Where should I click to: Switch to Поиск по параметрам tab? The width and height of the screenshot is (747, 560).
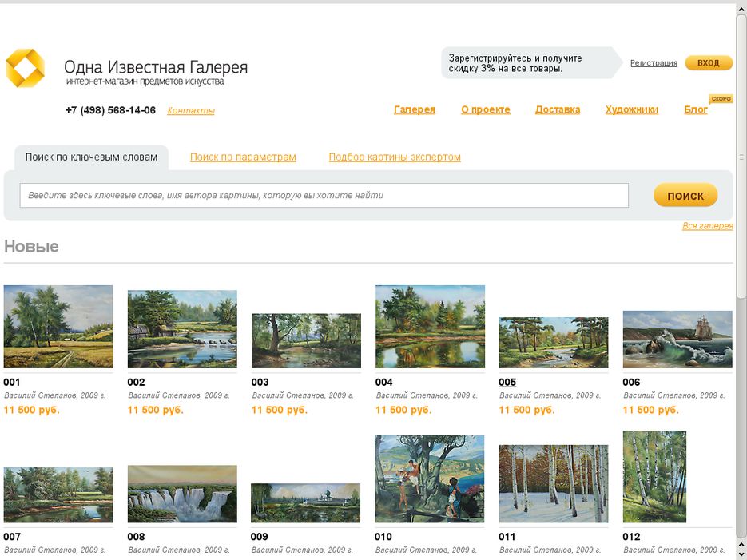[243, 157]
